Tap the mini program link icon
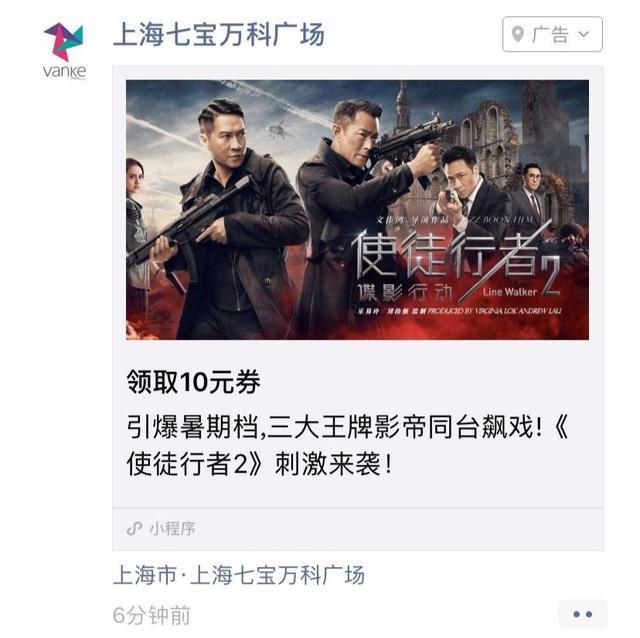Image resolution: width=640 pixels, height=638 pixels. click(x=134, y=529)
